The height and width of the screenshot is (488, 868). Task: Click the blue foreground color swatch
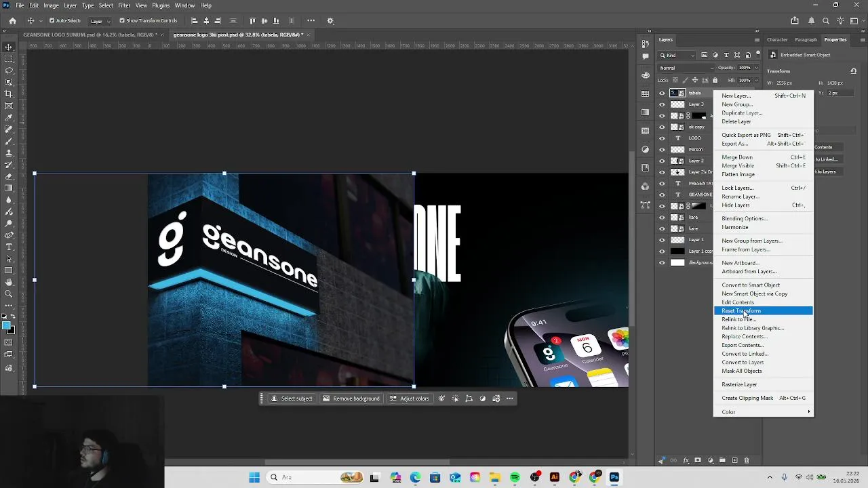[6, 327]
